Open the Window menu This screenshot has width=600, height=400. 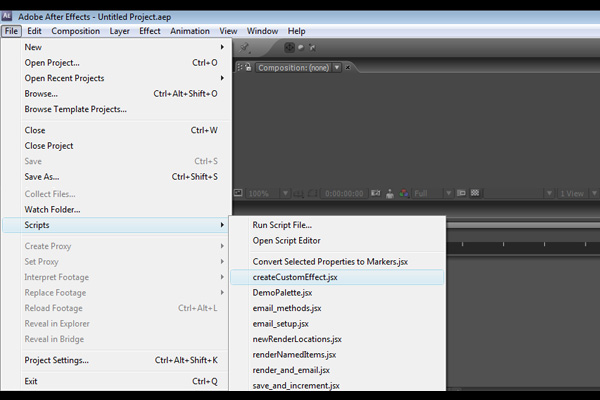coord(262,31)
